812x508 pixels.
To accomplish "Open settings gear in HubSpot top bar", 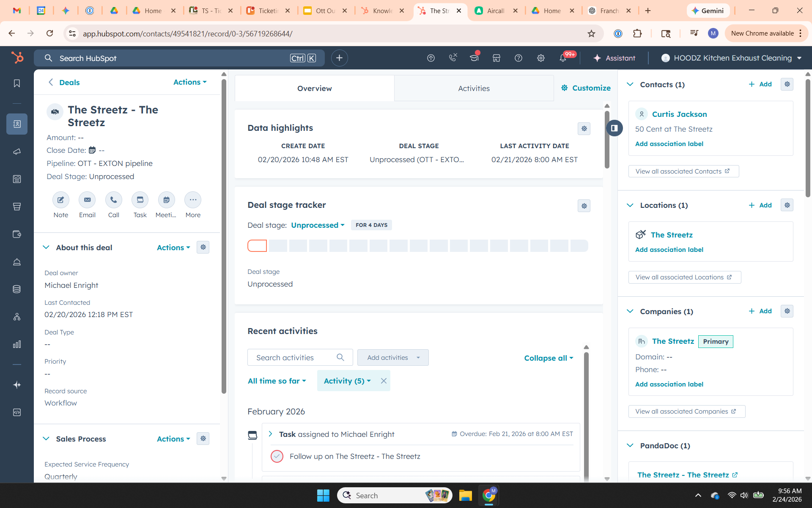I will click(540, 58).
